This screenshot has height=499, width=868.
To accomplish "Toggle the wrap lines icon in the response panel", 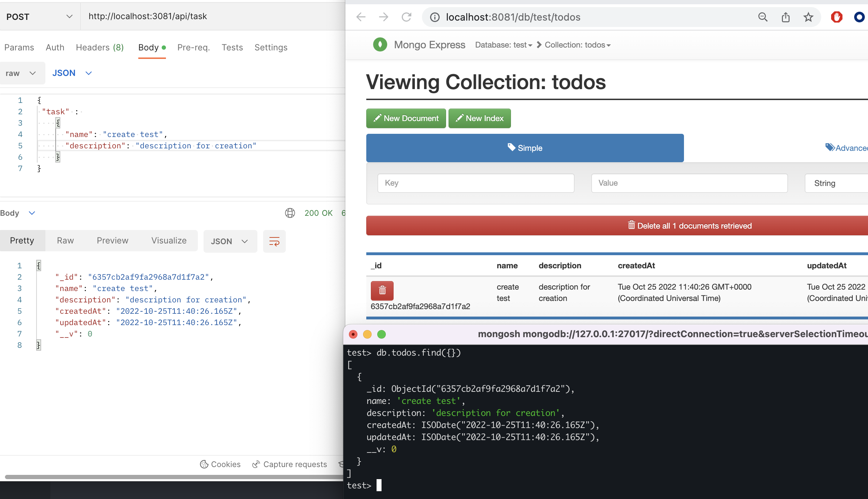I will [274, 241].
